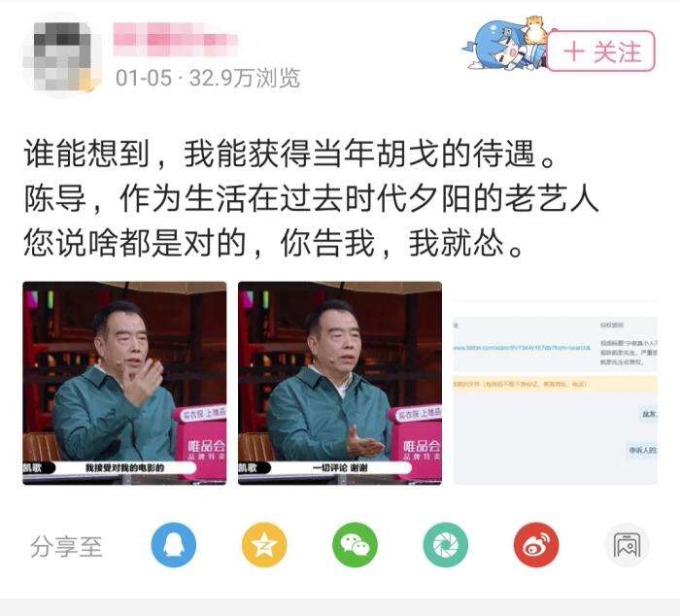The width and height of the screenshot is (680, 616).
Task: Share to WeChat Moments shutter icon
Action: (x=445, y=545)
